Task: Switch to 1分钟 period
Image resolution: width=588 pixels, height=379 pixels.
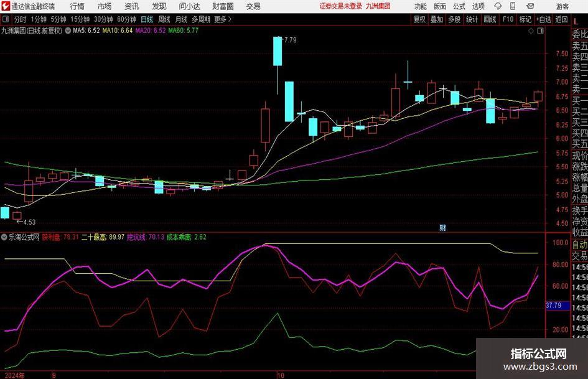Action: tap(38, 19)
